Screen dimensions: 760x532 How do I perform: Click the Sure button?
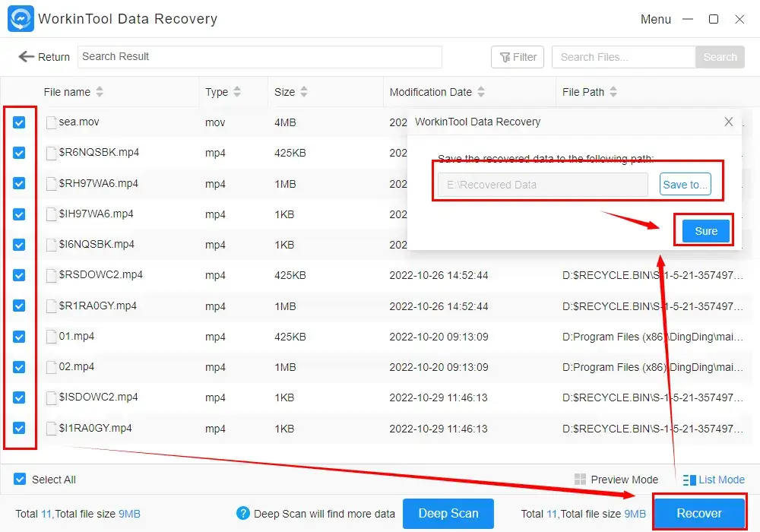click(x=706, y=231)
